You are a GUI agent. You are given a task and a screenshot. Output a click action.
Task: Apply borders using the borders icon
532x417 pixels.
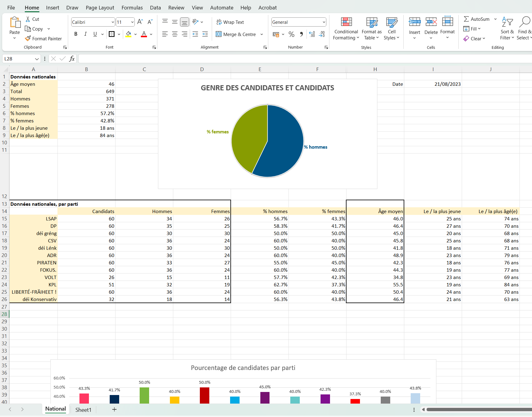(x=112, y=34)
